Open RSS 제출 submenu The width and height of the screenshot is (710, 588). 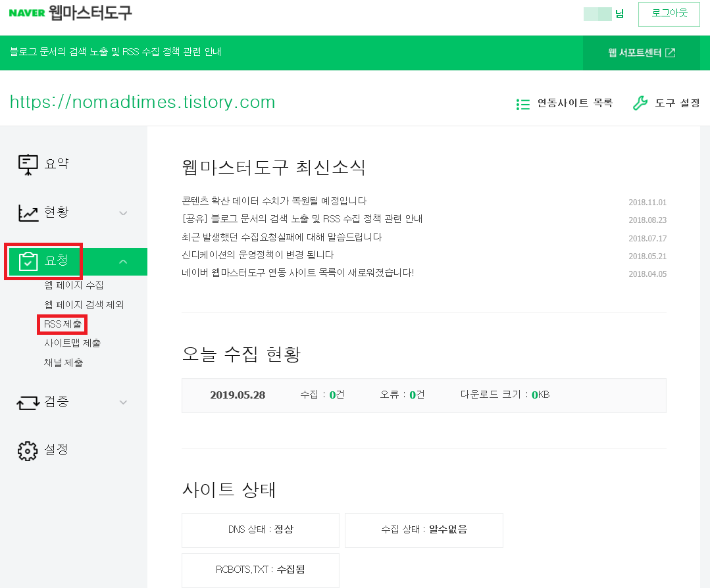point(63,324)
